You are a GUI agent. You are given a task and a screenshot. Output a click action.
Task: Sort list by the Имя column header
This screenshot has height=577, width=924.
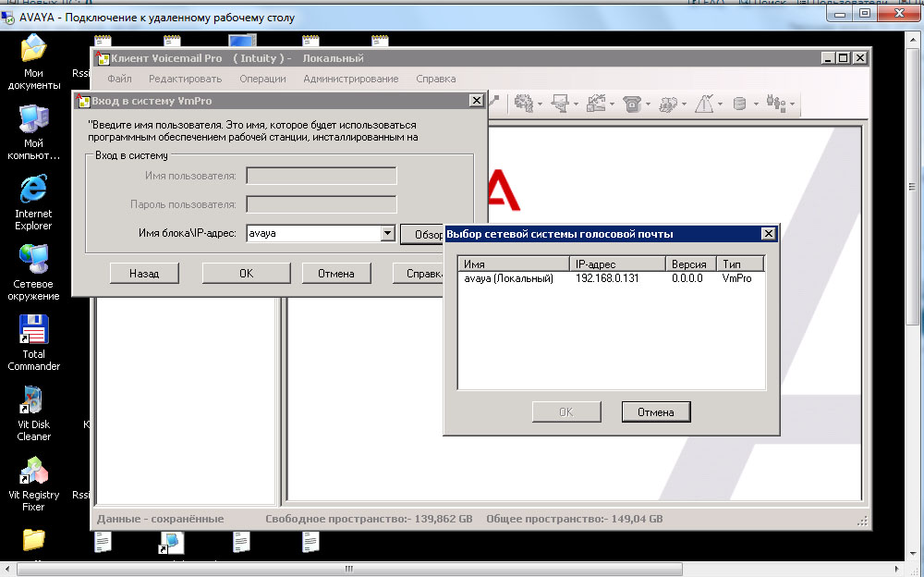[x=514, y=264]
